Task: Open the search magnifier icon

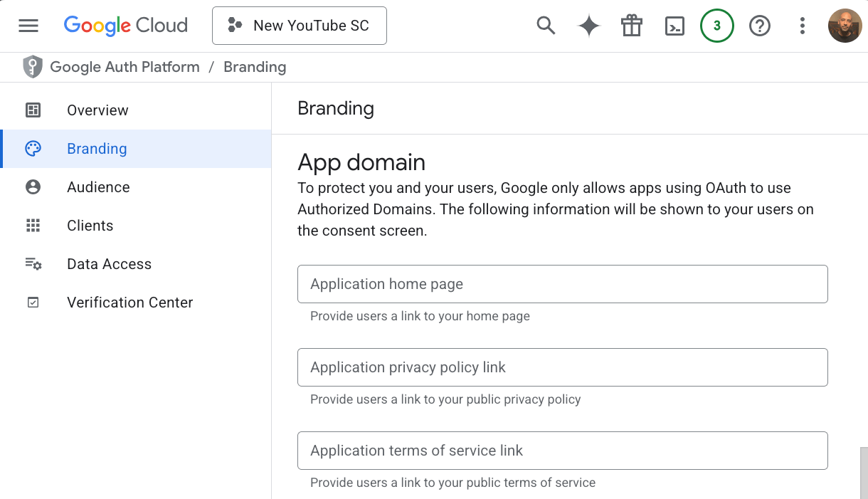Action: (546, 26)
